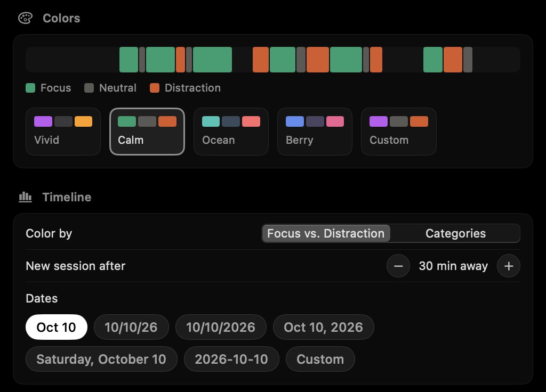Click the gray Neutral legend swatch
The image size is (546, 392).
tap(89, 88)
